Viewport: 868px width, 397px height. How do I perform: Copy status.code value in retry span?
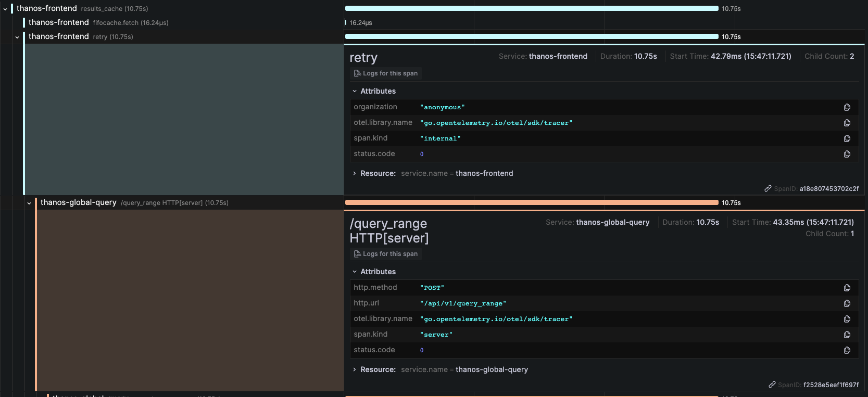847,154
